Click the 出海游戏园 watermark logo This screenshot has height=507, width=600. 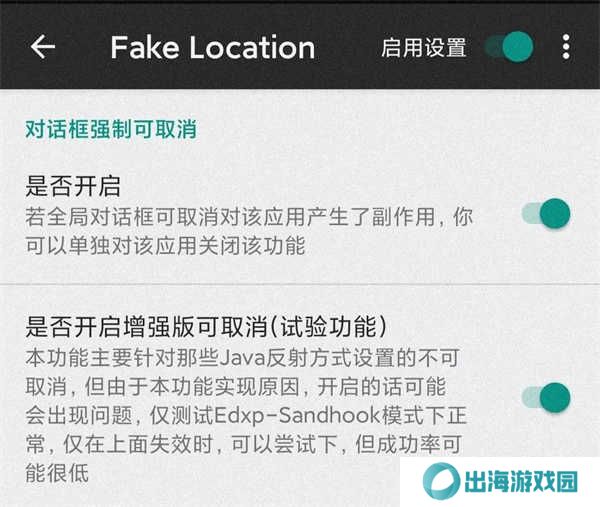[x=441, y=481]
